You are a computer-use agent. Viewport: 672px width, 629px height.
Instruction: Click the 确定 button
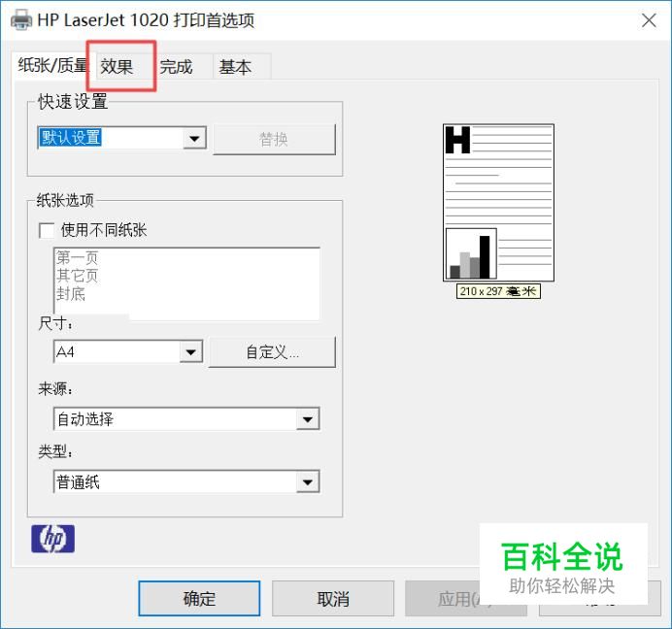(x=199, y=599)
